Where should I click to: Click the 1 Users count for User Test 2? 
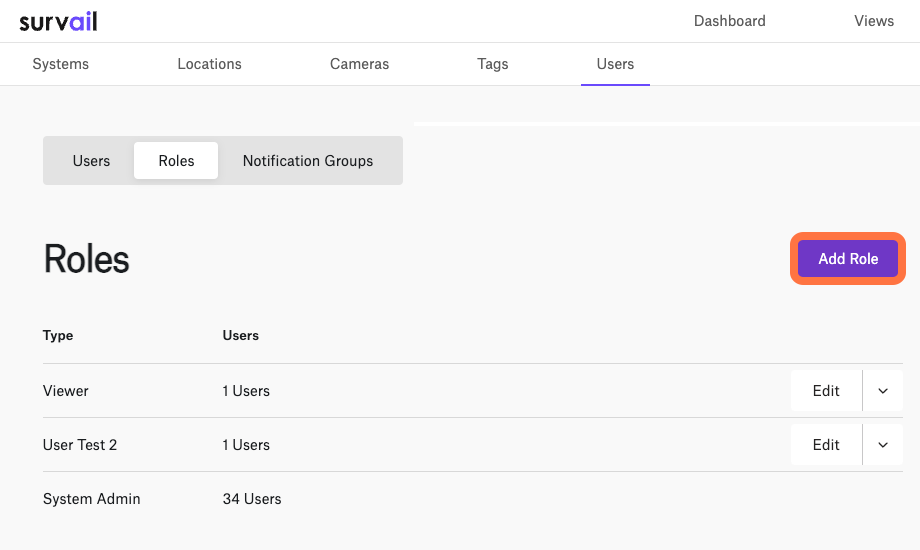(246, 445)
